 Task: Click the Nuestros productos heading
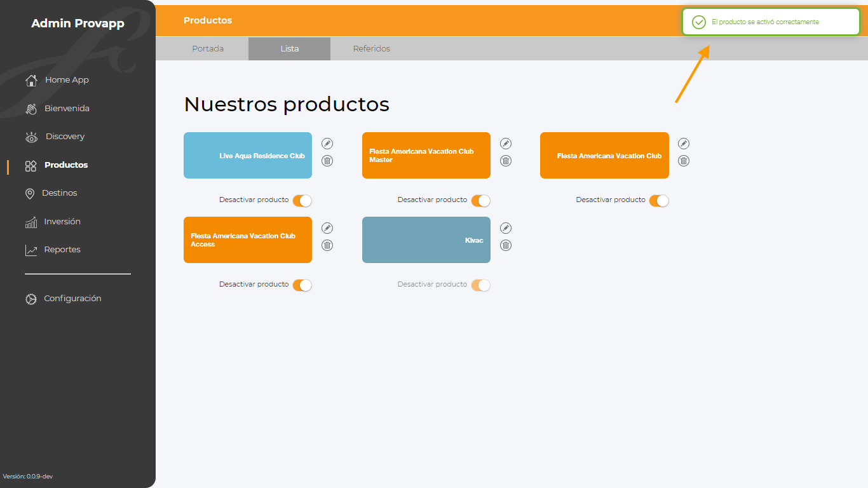click(287, 104)
